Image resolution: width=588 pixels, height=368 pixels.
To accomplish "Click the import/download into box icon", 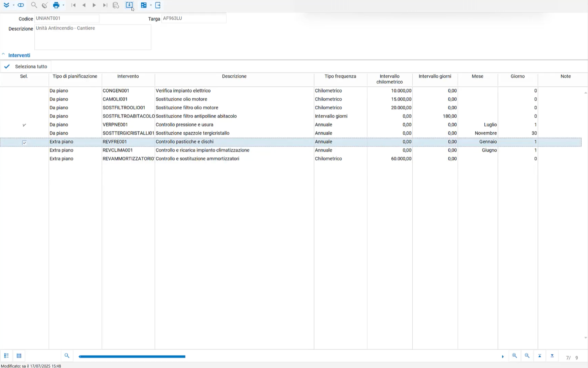I will point(129,5).
